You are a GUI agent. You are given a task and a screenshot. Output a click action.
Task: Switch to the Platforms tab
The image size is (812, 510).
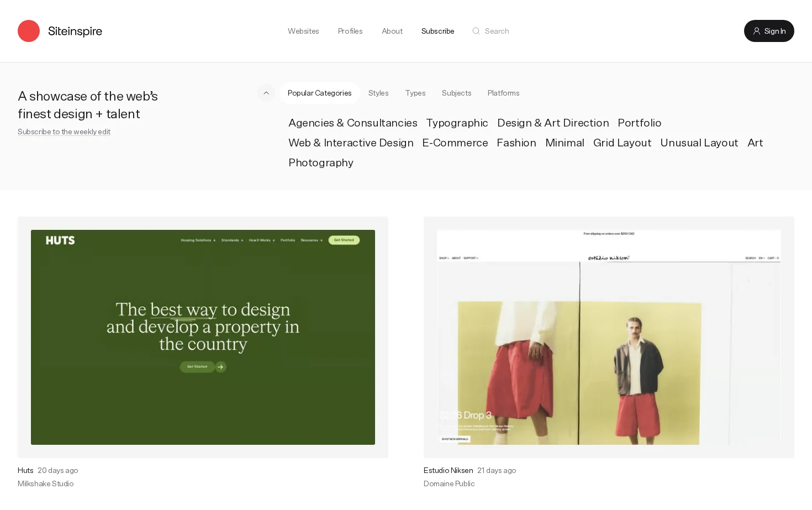[x=503, y=93]
